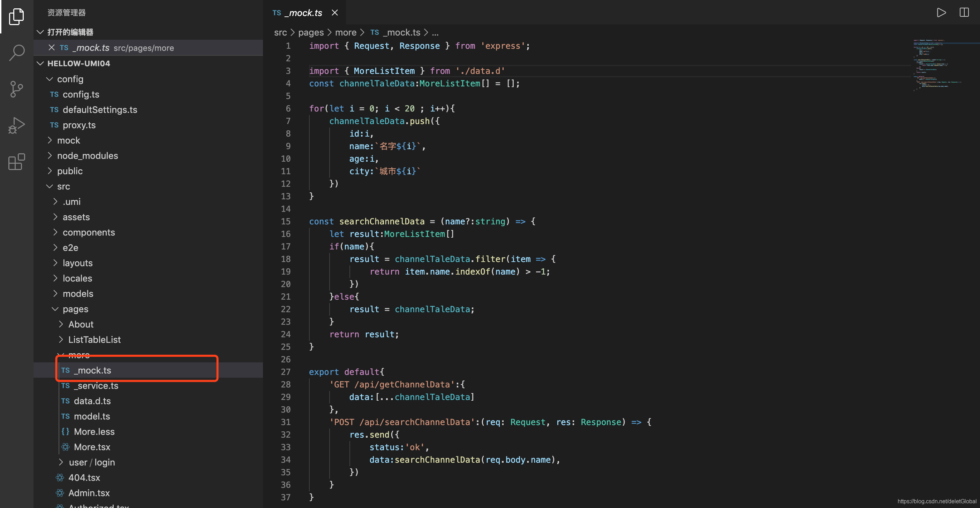Click 'POST /api/searchChannelData' route string
The image size is (980, 508).
(x=402, y=422)
